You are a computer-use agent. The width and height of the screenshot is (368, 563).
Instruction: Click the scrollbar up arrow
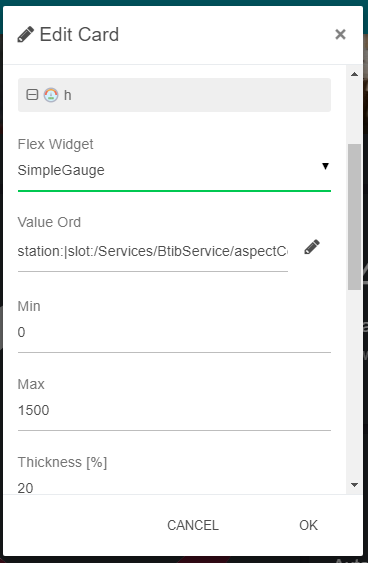click(x=354, y=74)
